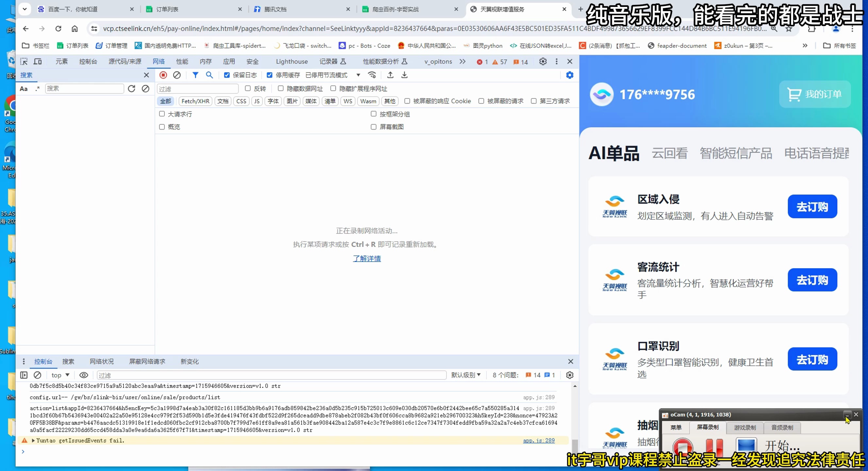Open the 默认级别 log level dropdown
Screen dimensions: 868x471
tap(466, 375)
